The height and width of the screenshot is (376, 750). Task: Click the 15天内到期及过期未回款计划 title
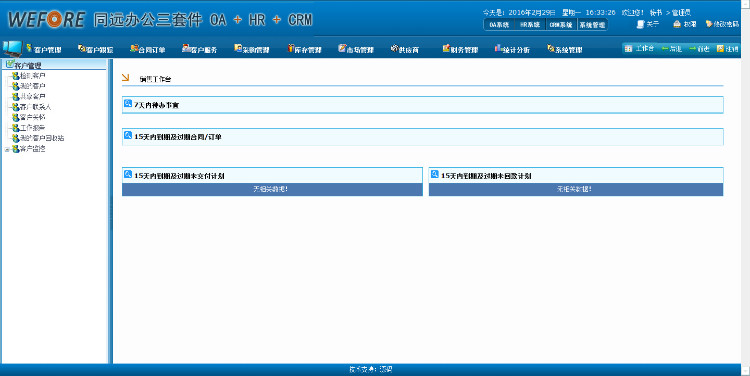coord(486,176)
